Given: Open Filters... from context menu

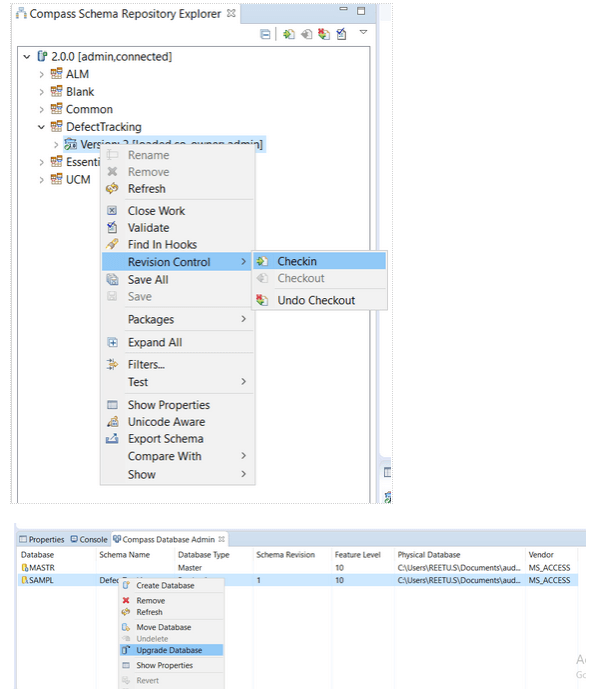Looking at the screenshot, I should (178, 365).
